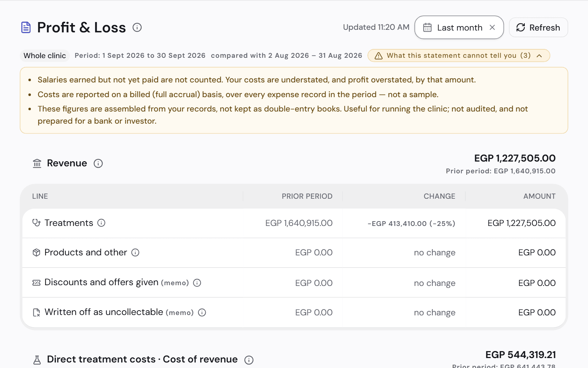Show info for Direct treatment costs section
Viewport: 588px width, 368px height.
point(249,360)
